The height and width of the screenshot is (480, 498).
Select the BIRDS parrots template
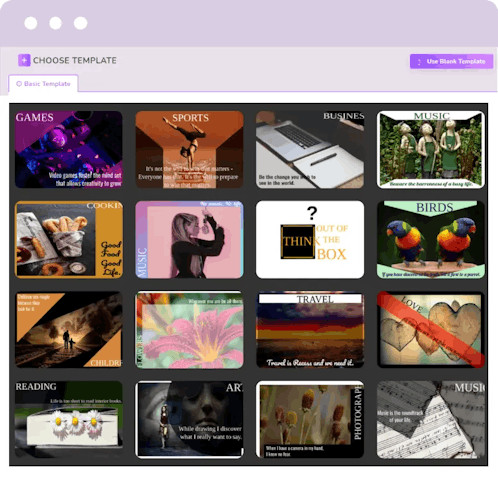[431, 240]
